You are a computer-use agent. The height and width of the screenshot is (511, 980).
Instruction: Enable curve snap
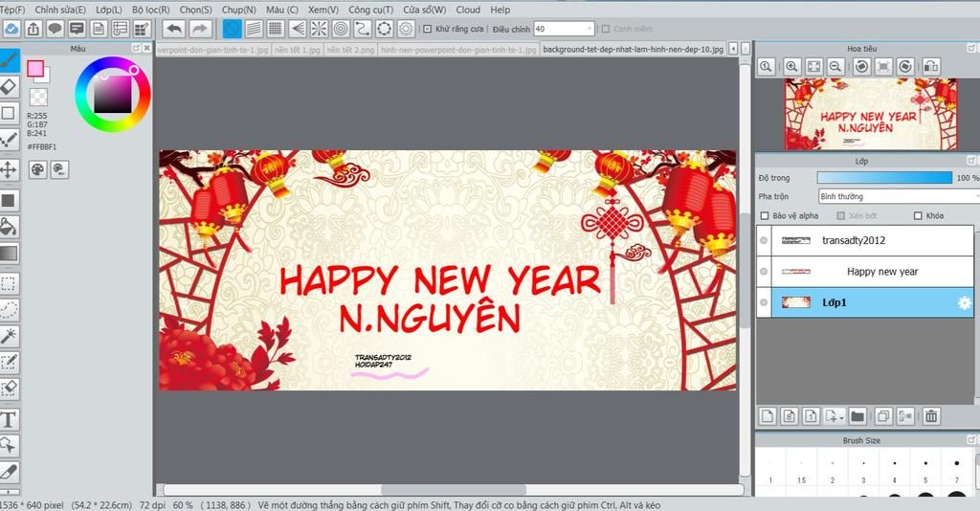click(x=363, y=29)
